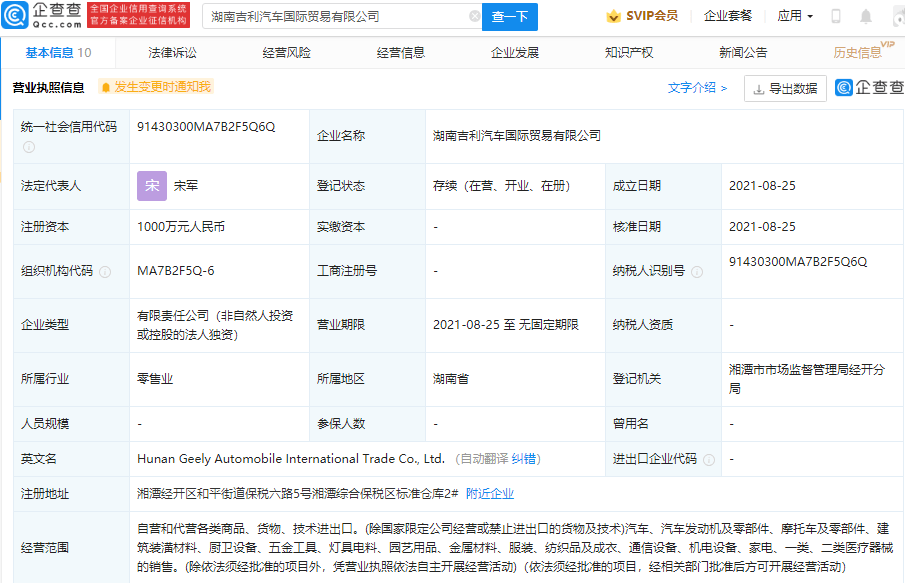The width and height of the screenshot is (905, 583).
Task: Click enterprise type 有限责任公司 value
Action: [215, 325]
